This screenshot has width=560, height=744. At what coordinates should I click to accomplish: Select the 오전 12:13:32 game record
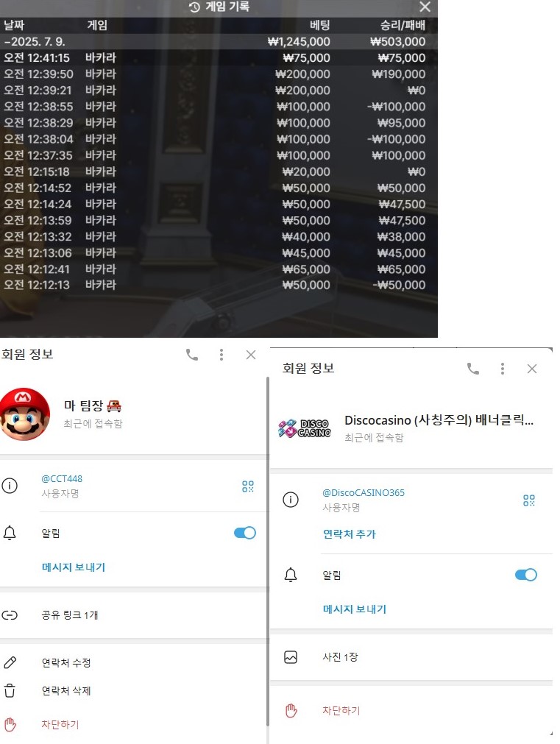219,236
